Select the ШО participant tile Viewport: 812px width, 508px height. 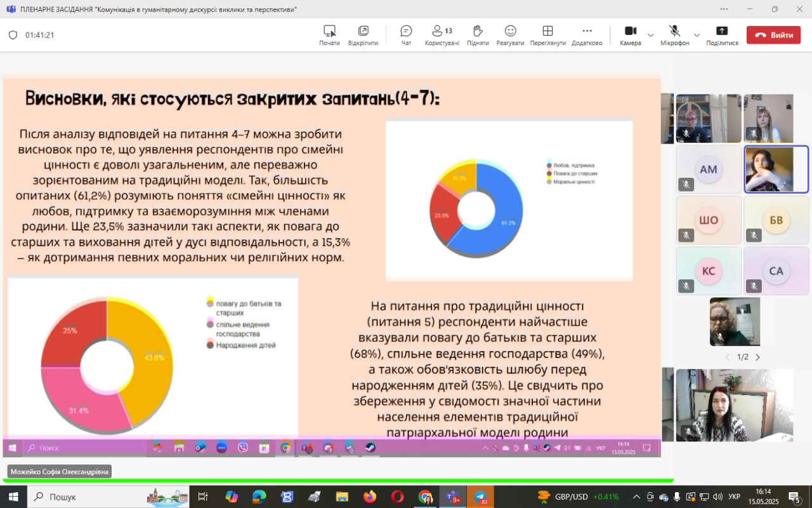pos(709,220)
